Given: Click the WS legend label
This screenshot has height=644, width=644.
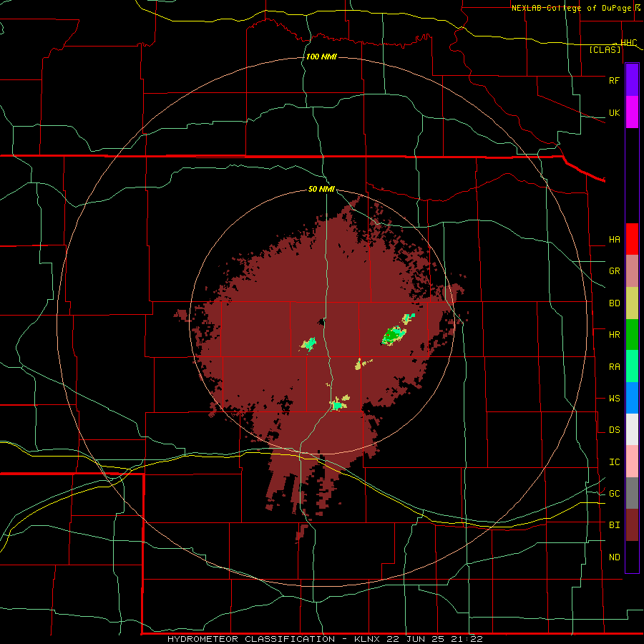Looking at the screenshot, I should (614, 399).
